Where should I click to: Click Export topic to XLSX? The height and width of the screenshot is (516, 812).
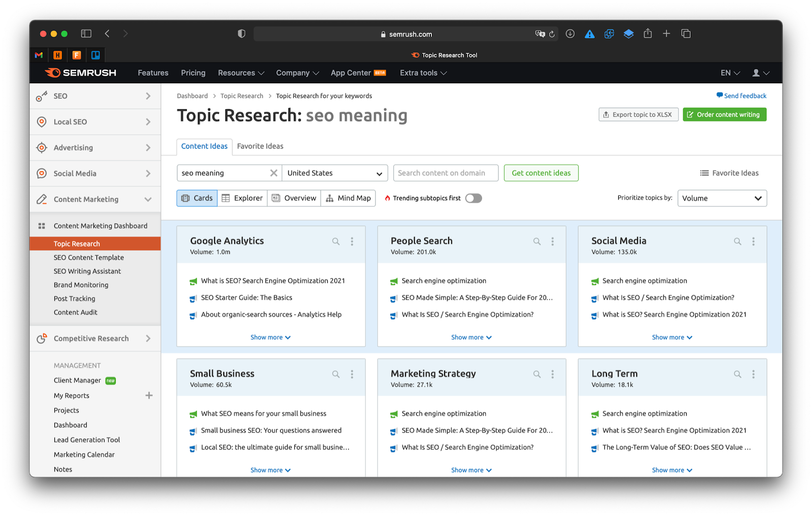pyautogui.click(x=638, y=115)
